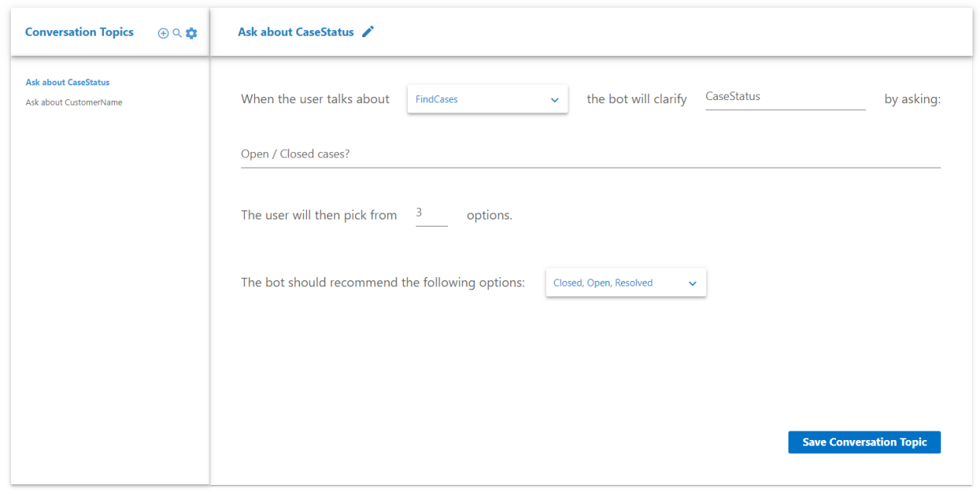Click the number of options field showing 3
The height and width of the screenshot is (492, 980).
pyautogui.click(x=431, y=213)
